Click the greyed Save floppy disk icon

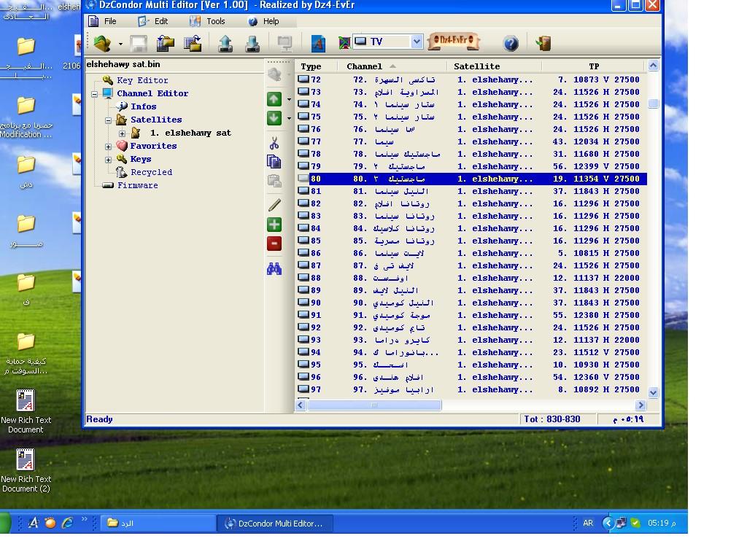pyautogui.click(x=139, y=43)
